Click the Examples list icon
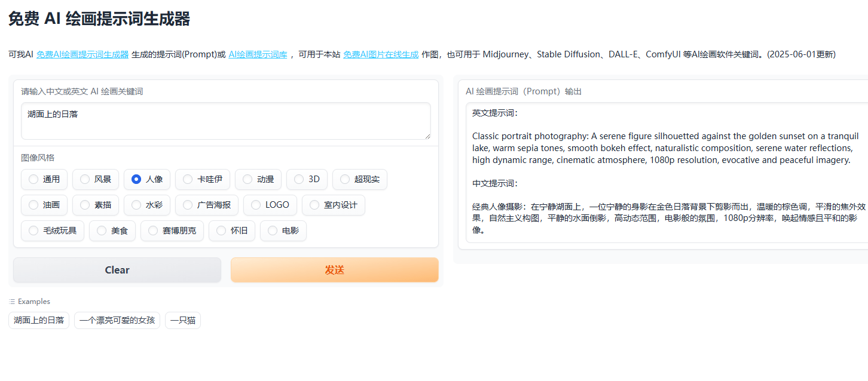The height and width of the screenshot is (381, 868). tap(12, 301)
